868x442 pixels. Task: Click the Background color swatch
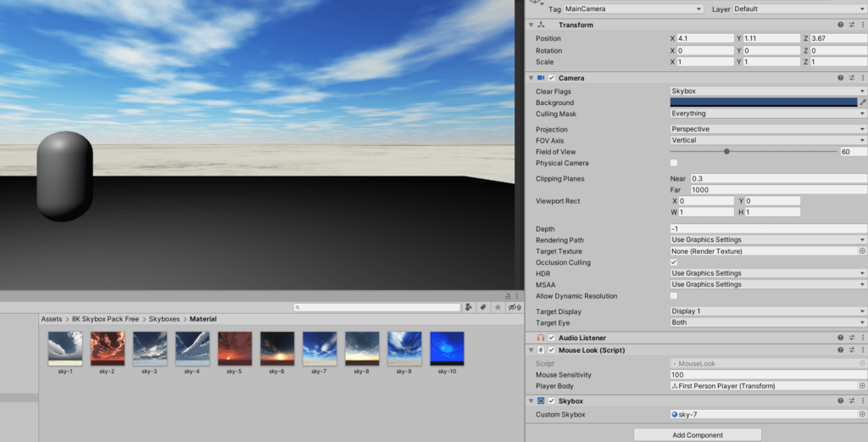[x=763, y=103]
